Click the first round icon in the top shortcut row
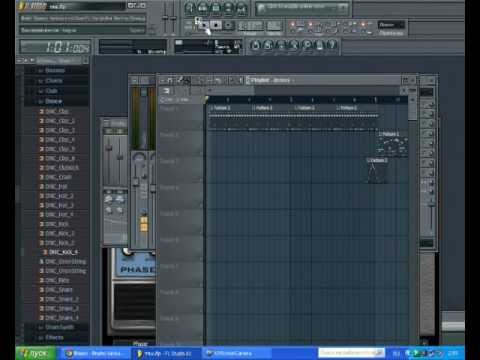 [190, 8]
